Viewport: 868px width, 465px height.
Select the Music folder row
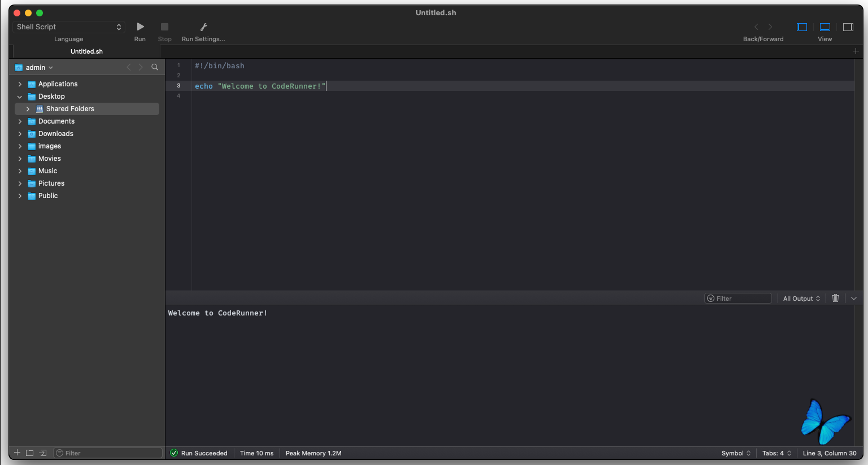pos(87,171)
